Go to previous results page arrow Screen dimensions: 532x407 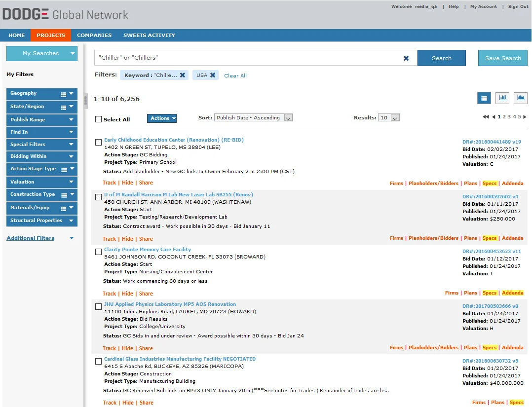494,116
